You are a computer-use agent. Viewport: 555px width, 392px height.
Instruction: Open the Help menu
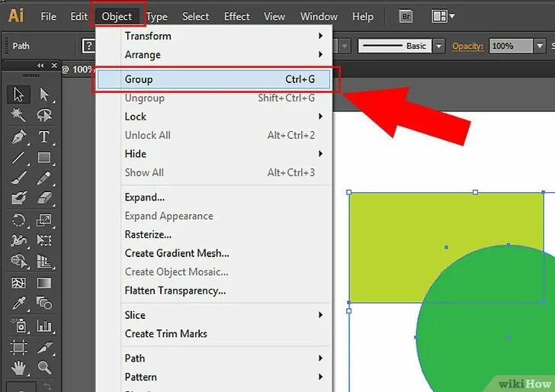point(362,16)
